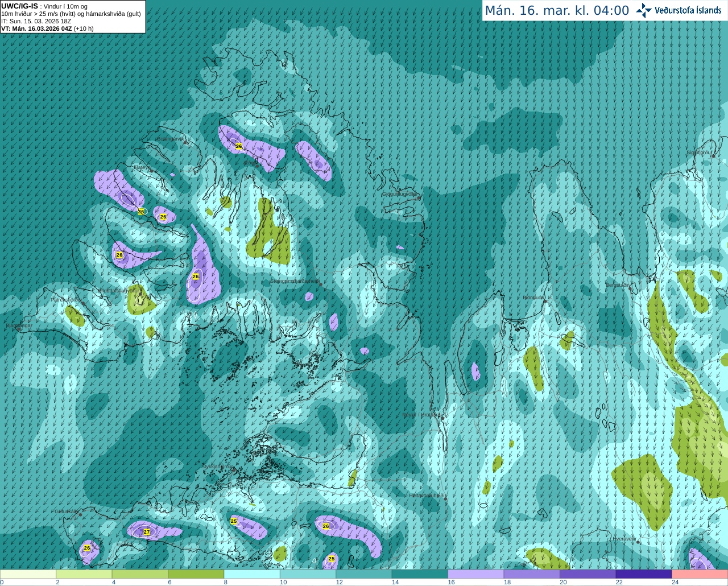Click the 'IT: Sun. 15. 03. 2026 18Z' line
This screenshot has height=586, width=728.
click(x=36, y=21)
